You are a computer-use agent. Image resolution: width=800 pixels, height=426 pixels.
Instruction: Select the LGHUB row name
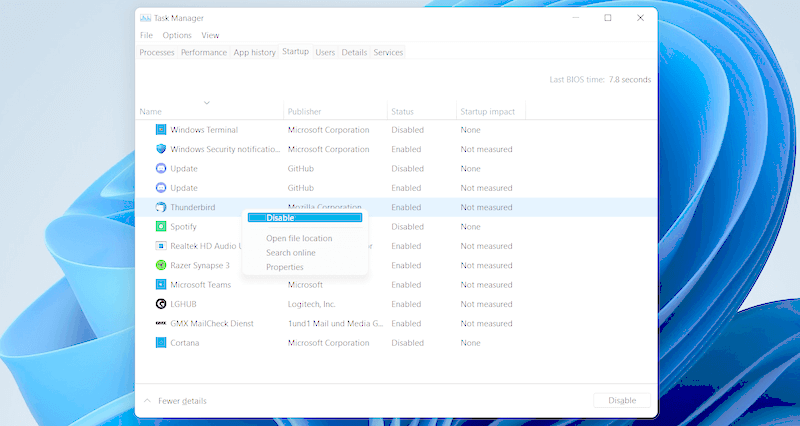(x=183, y=304)
